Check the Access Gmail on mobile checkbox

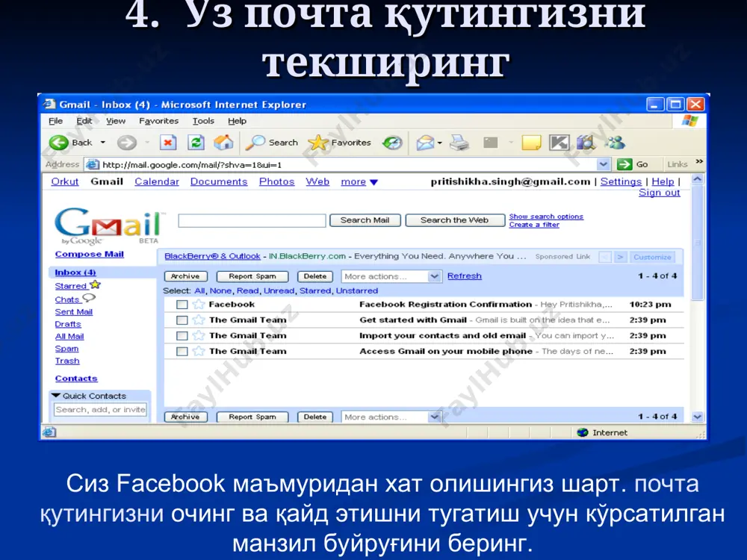182,352
